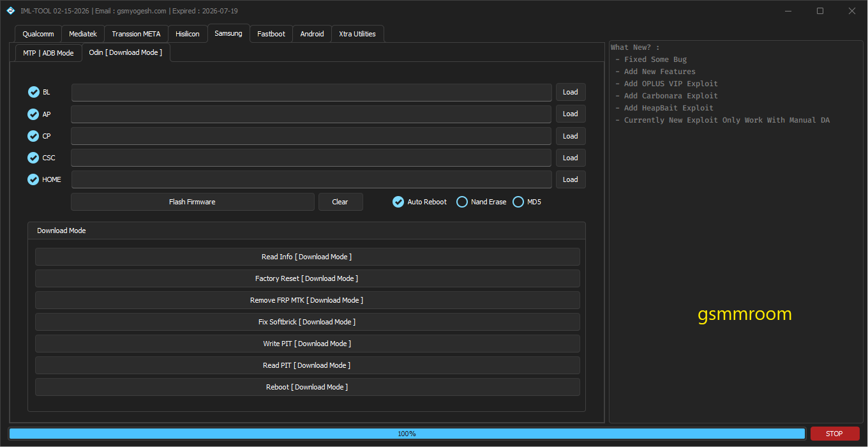Open the Android tab
Screen dimensions: 868x447
pyautogui.click(x=312, y=34)
